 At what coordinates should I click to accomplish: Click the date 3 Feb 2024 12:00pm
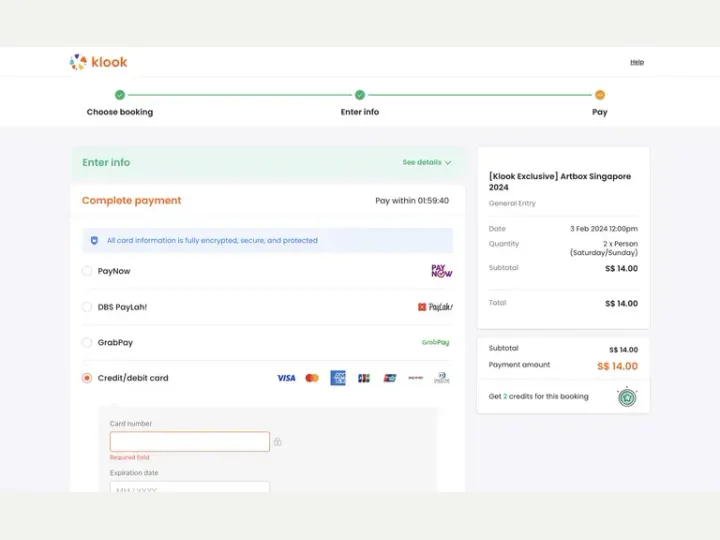click(604, 229)
